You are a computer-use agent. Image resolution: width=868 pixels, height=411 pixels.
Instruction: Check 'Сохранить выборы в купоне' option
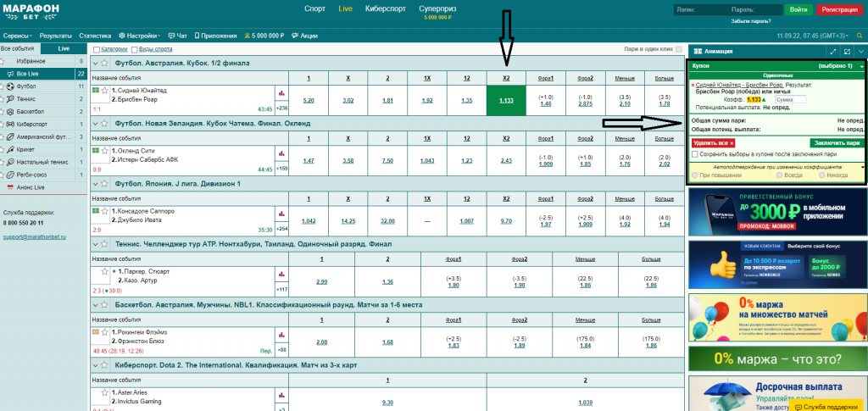point(695,153)
